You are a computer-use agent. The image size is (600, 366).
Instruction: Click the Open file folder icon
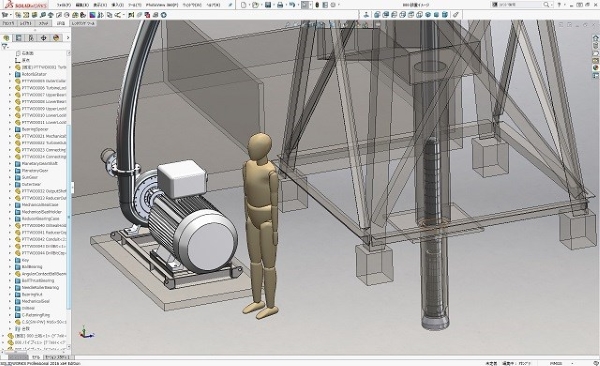pos(255,5)
